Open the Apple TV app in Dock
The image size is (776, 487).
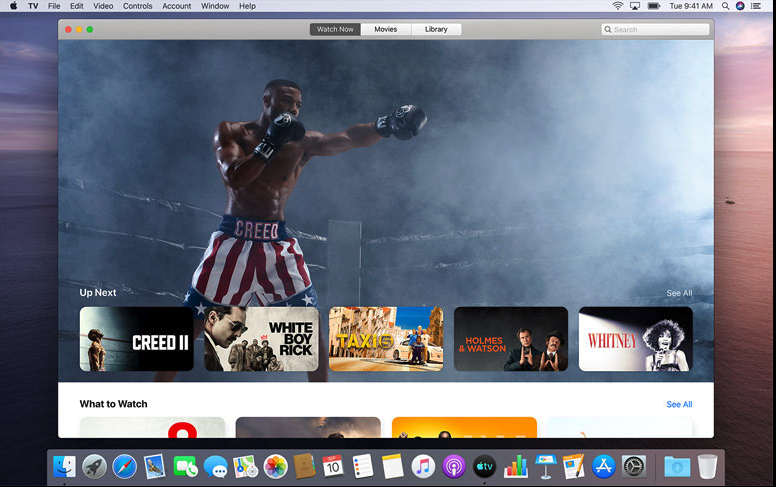(484, 466)
